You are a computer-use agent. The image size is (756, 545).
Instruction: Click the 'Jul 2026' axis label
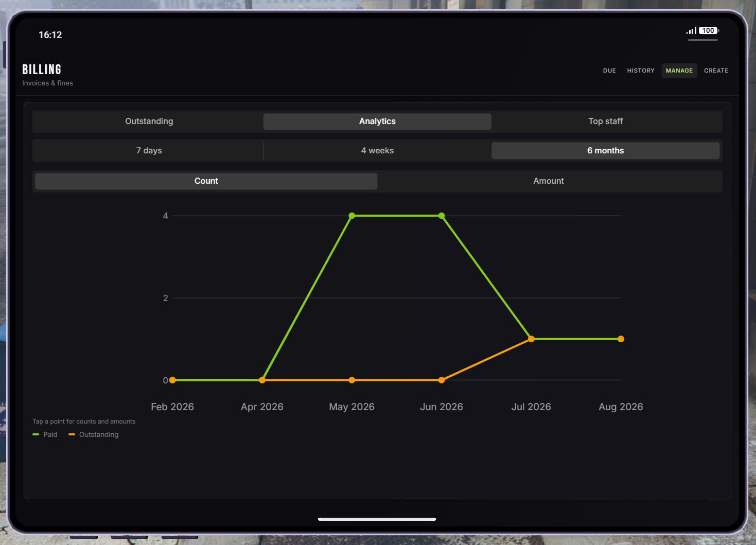(x=531, y=407)
